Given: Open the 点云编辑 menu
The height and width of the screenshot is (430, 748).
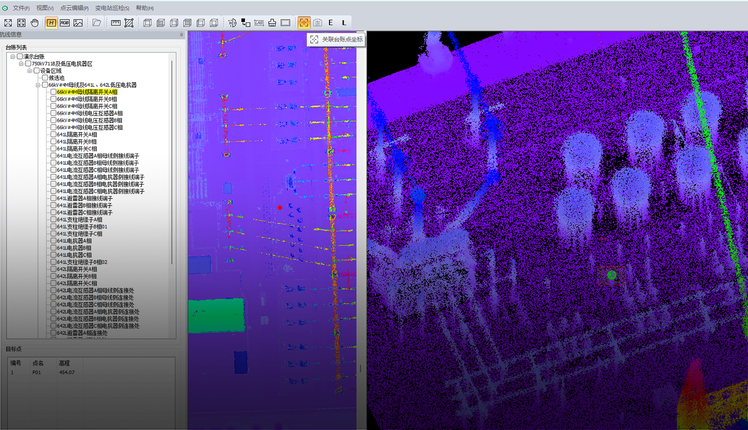Looking at the screenshot, I should 73,7.
